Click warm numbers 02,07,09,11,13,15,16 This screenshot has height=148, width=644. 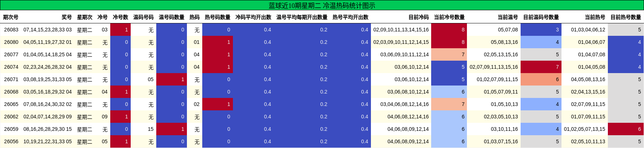click(x=494, y=67)
